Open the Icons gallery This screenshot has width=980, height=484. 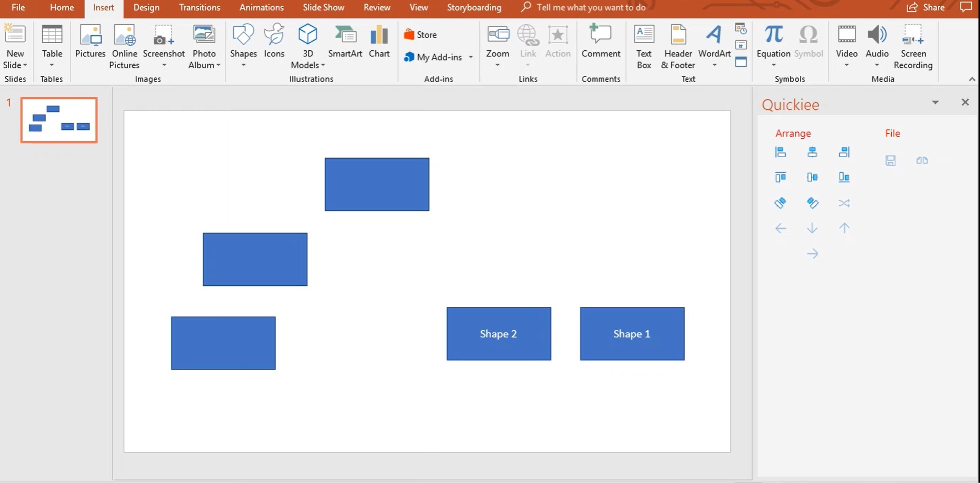[274, 41]
